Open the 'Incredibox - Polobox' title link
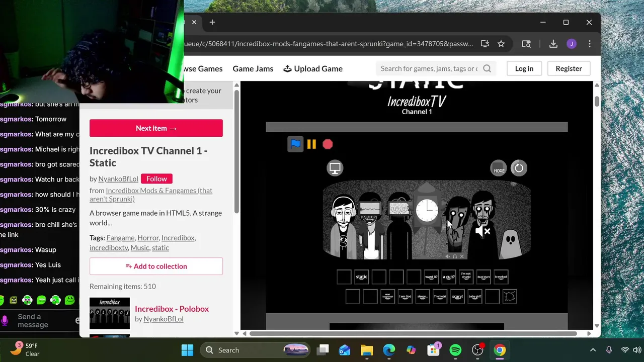This screenshot has width=644, height=362. (x=172, y=309)
